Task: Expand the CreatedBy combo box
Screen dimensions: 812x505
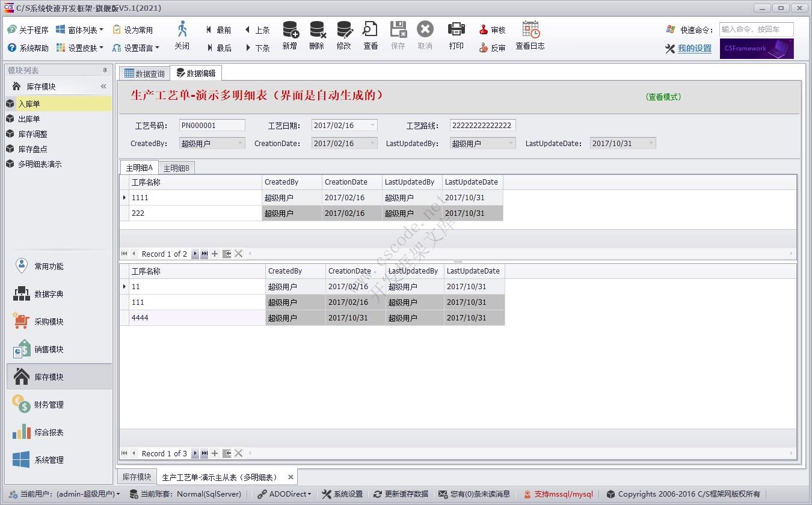Action: pyautogui.click(x=240, y=143)
